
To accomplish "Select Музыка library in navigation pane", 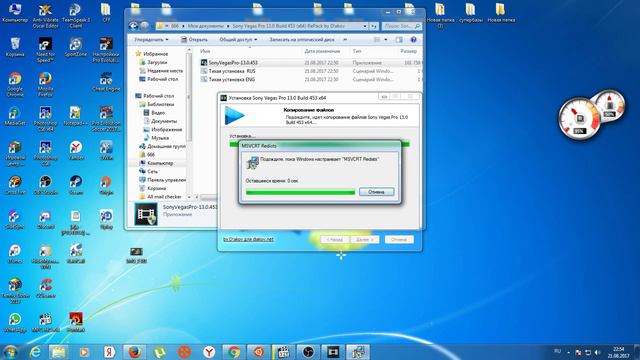I will tap(156, 138).
